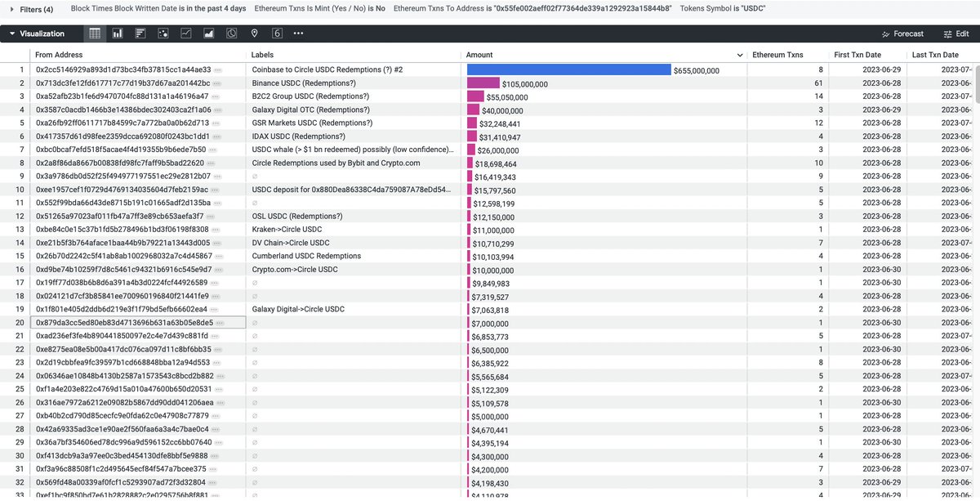Open ellipsis menu for address 0x3a9786db0d52f25f
The image size is (980, 501).
pyautogui.click(x=217, y=177)
